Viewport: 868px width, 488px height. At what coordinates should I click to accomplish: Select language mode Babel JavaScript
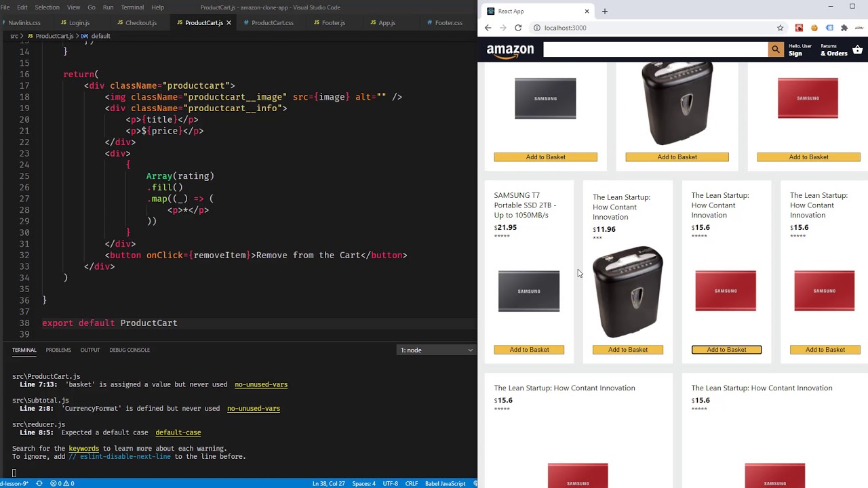[x=445, y=483]
